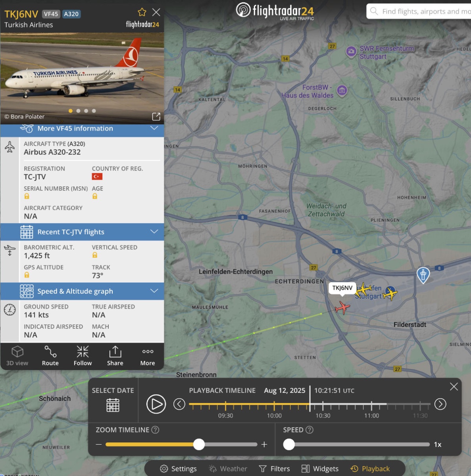The height and width of the screenshot is (476, 471).
Task: Add flight to favorites with star icon
Action: point(142,12)
